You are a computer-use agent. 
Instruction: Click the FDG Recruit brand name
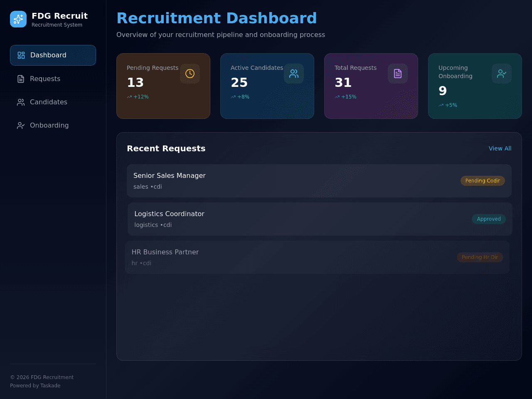point(60,16)
